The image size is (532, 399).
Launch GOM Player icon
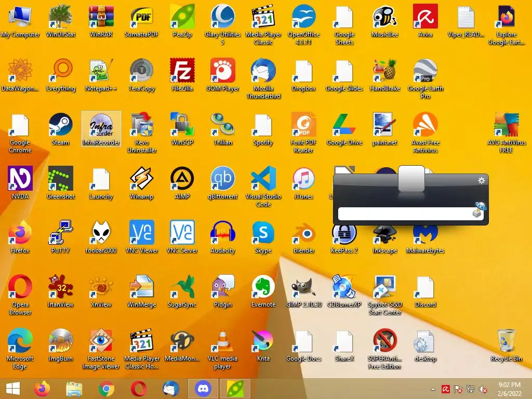222,75
